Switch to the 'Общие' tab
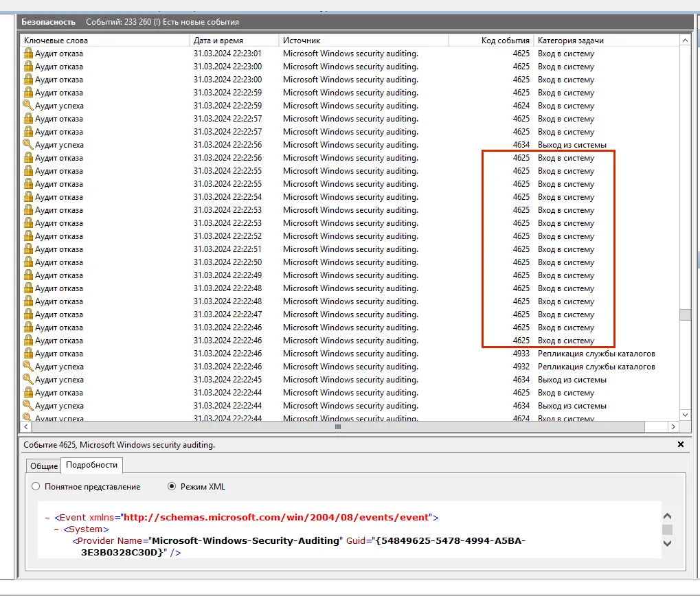Image resolution: width=700 pixels, height=596 pixels. click(x=44, y=466)
